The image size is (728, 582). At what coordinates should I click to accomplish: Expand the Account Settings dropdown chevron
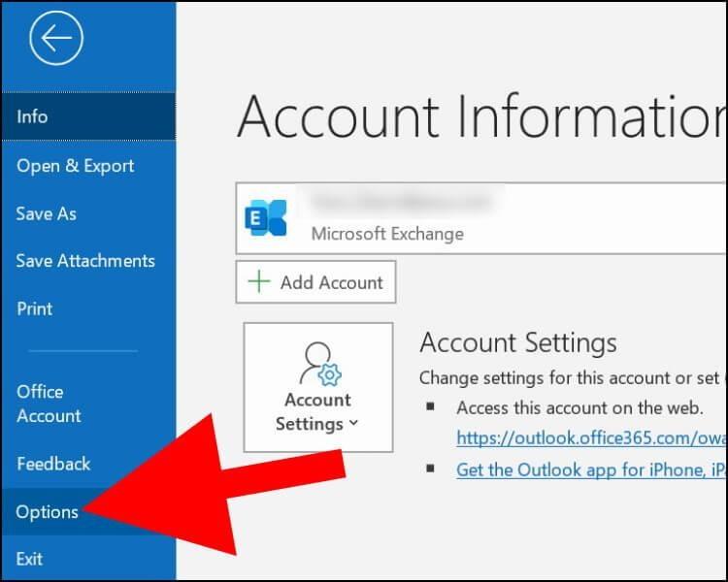point(353,422)
